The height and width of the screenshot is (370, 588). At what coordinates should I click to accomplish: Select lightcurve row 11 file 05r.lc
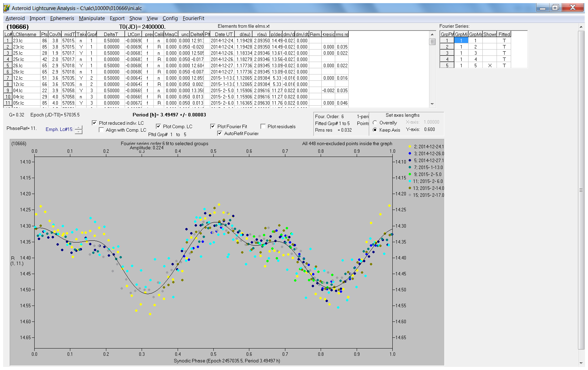176,103
